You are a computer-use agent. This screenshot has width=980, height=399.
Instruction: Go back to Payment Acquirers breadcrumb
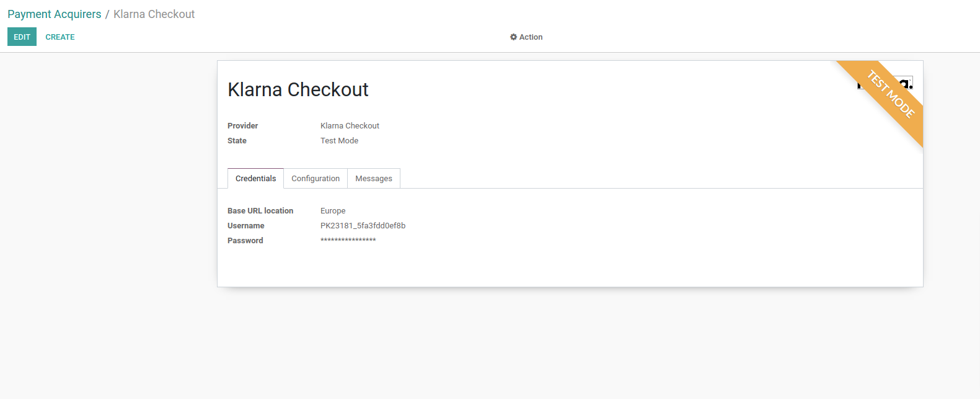[x=54, y=14]
